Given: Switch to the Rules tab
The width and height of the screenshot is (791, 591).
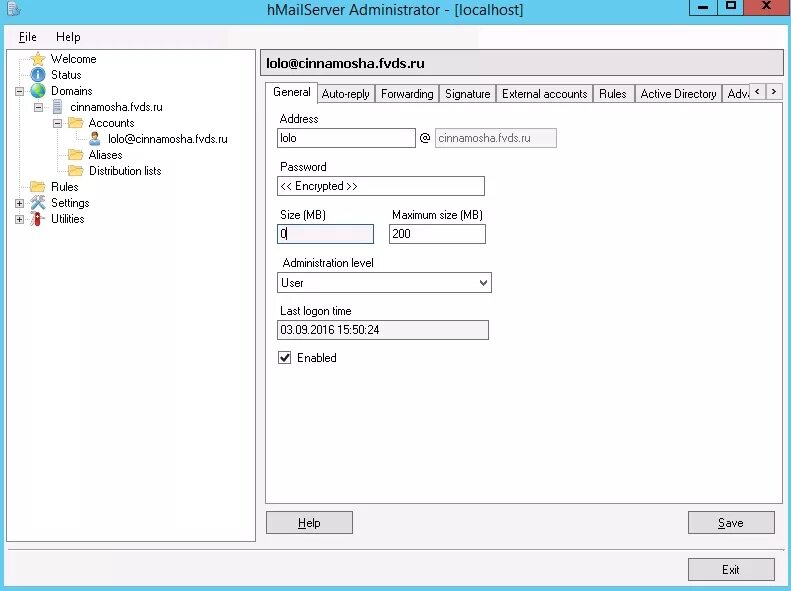Looking at the screenshot, I should click(x=613, y=94).
